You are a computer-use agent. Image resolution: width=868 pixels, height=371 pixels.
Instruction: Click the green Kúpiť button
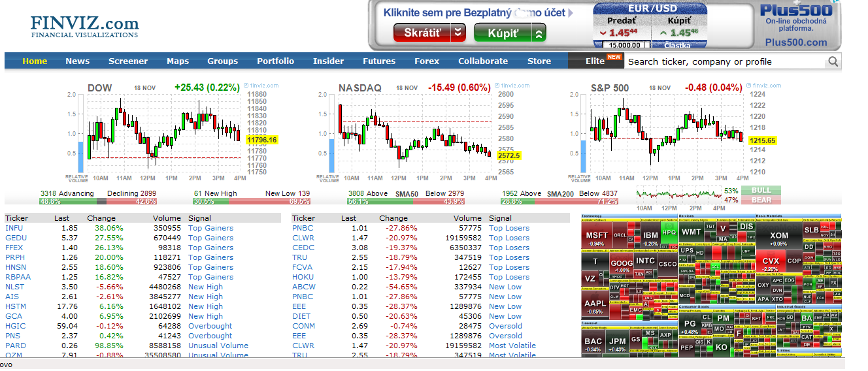tap(503, 33)
